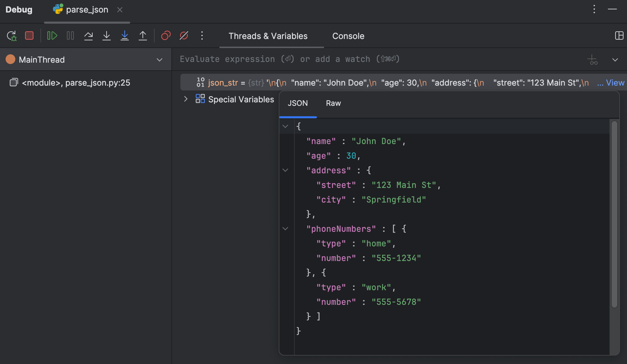
Task: Open the debugger more-actions kebab menu
Action: 202,35
